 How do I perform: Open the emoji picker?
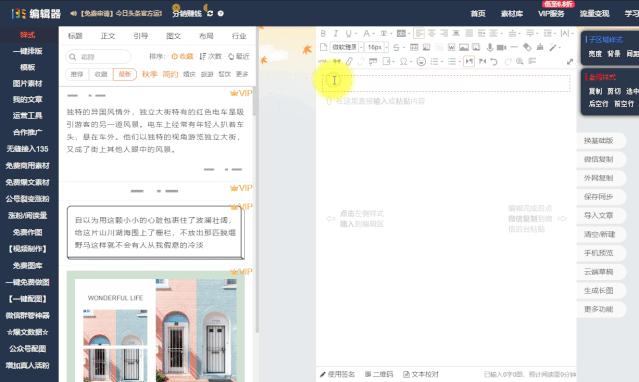tap(421, 61)
